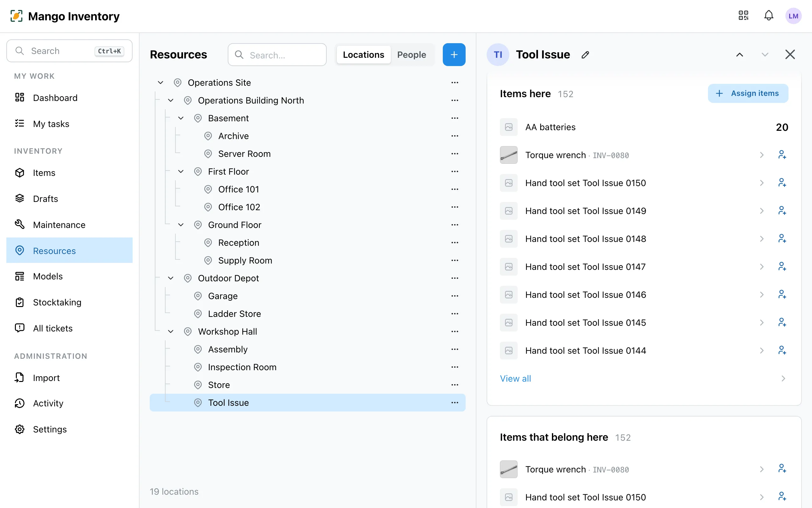Collapse Operations Building North
This screenshot has width=812, height=508.
click(x=170, y=100)
